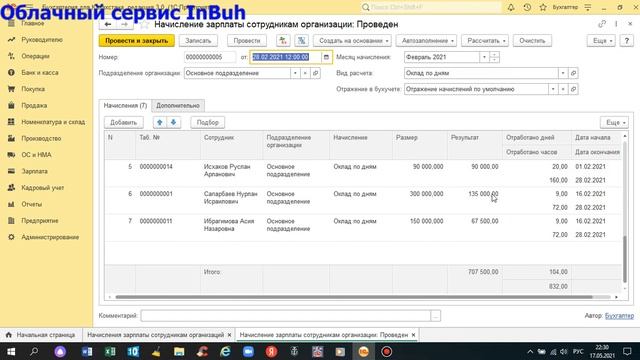
Task: Open notifications bell icon
Action: 511,7
